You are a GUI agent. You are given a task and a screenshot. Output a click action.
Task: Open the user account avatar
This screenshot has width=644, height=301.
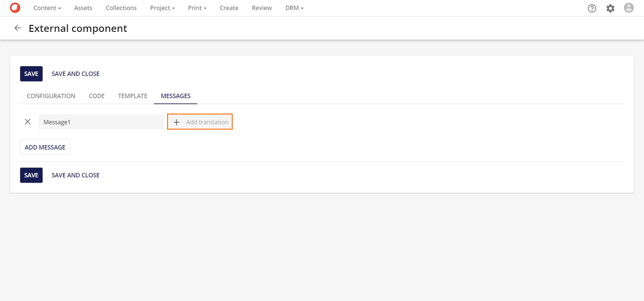coord(629,8)
